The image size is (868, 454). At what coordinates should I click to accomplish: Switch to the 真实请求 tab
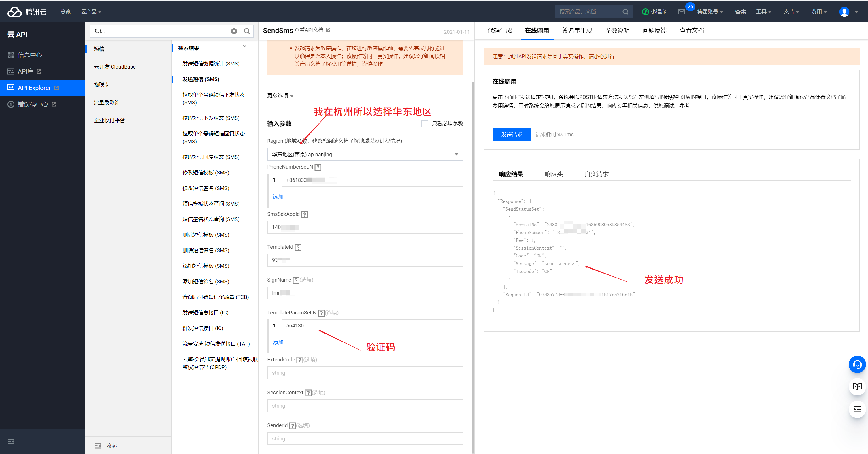597,174
